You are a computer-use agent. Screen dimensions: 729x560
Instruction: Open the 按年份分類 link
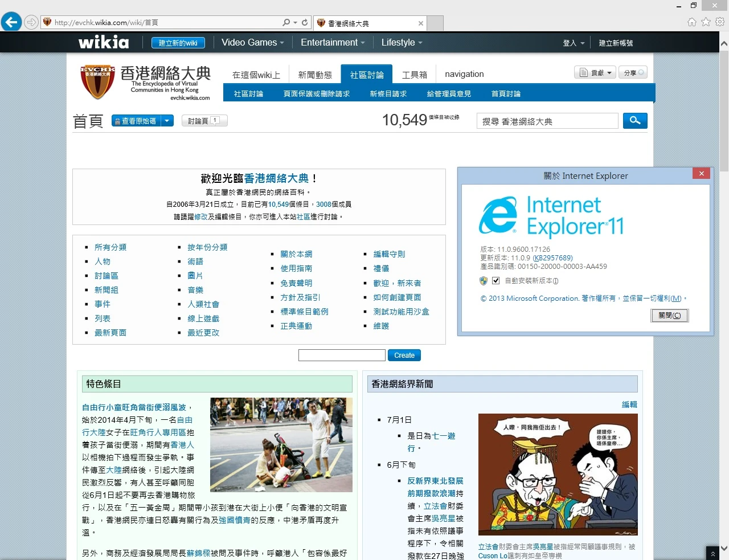pyautogui.click(x=207, y=247)
